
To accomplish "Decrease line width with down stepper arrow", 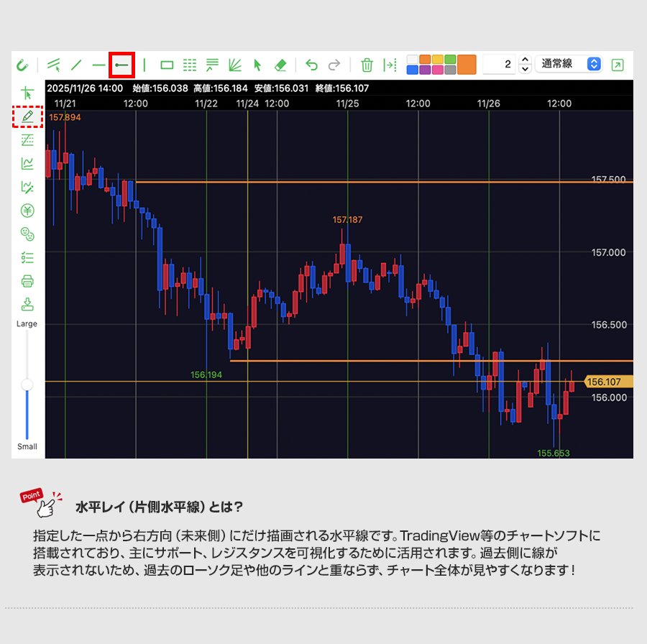I will (525, 69).
